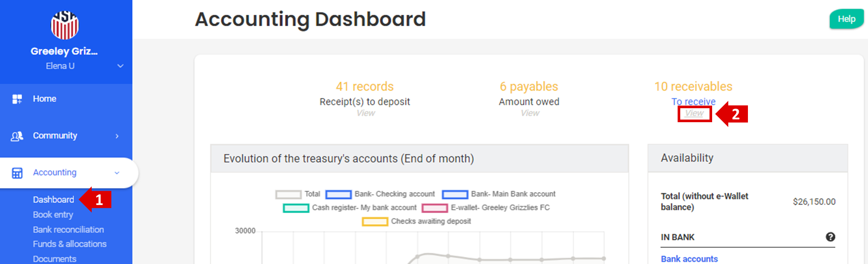Click the Greeley Grizzlies club logo

coord(65,25)
